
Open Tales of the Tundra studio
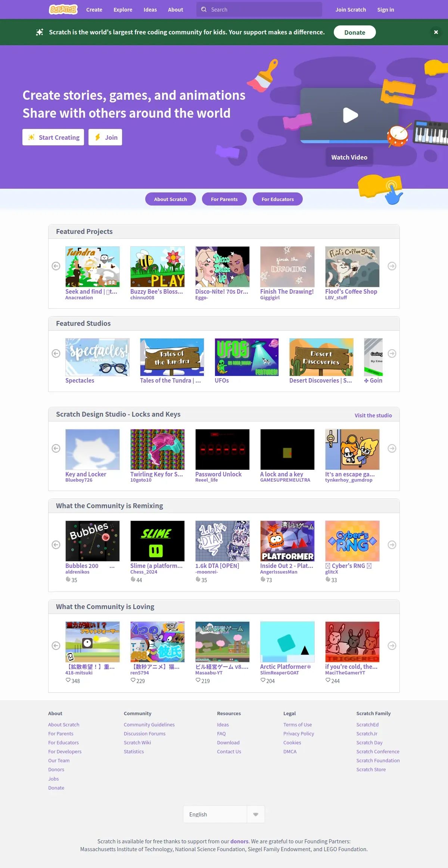[172, 357]
